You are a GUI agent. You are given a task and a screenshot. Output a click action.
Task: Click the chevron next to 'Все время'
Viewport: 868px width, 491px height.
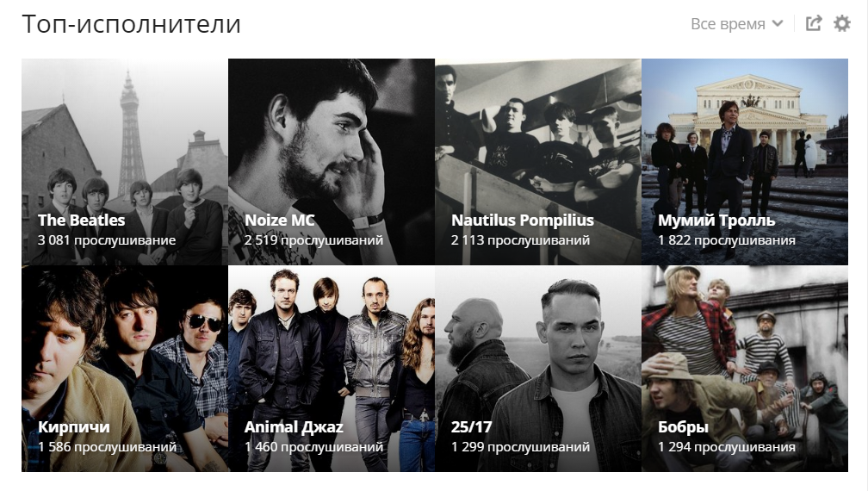point(778,24)
